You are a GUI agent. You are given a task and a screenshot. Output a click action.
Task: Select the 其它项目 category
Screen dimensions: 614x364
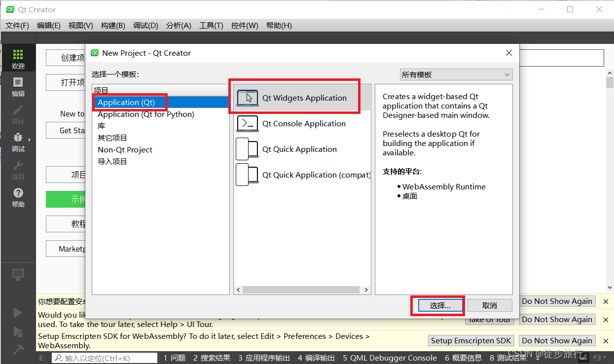click(112, 138)
